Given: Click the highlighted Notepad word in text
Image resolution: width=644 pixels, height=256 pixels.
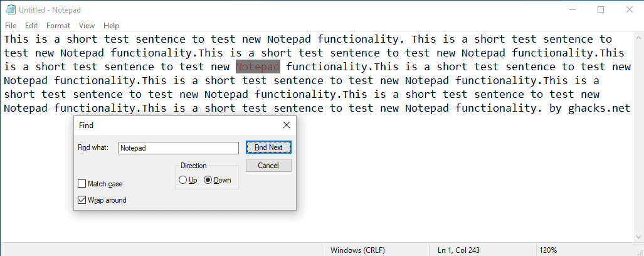Looking at the screenshot, I should [258, 67].
